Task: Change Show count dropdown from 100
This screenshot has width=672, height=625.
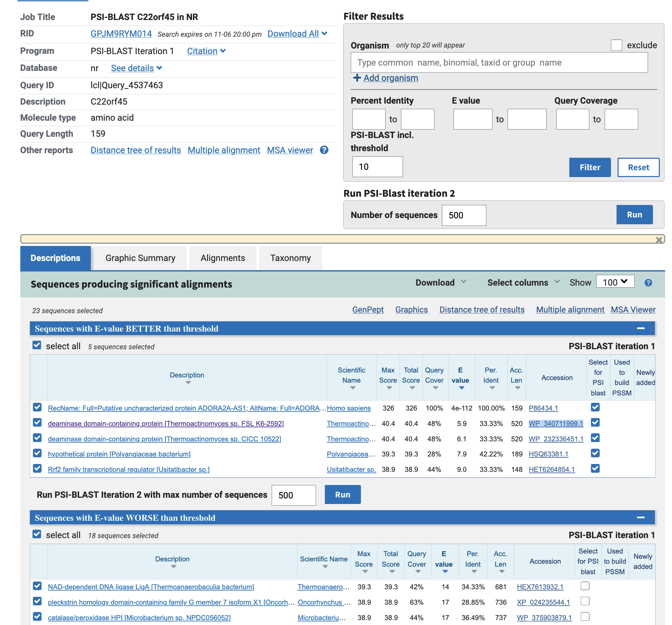Action: point(615,282)
